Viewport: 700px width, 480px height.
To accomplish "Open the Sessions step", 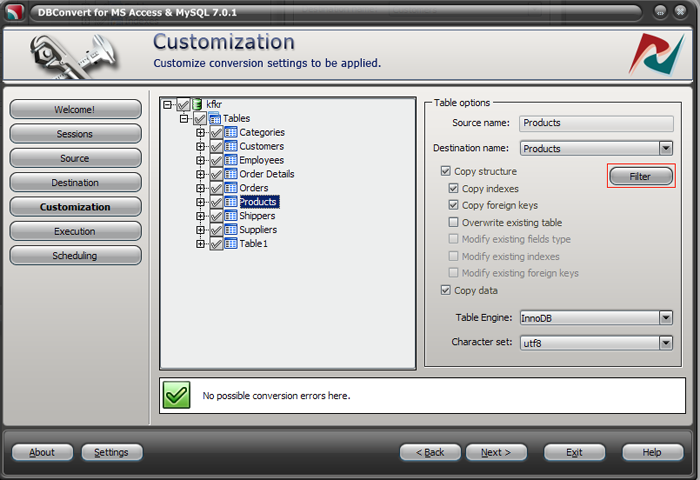I will [75, 134].
